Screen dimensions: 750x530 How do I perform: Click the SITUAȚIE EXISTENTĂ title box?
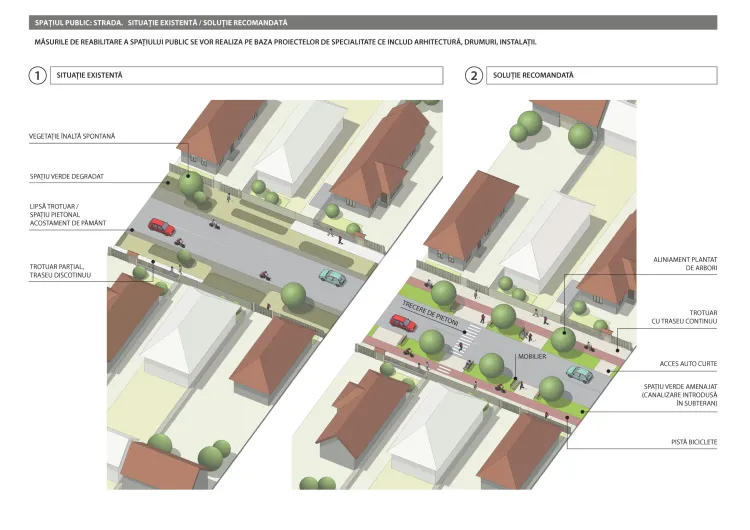click(240, 76)
